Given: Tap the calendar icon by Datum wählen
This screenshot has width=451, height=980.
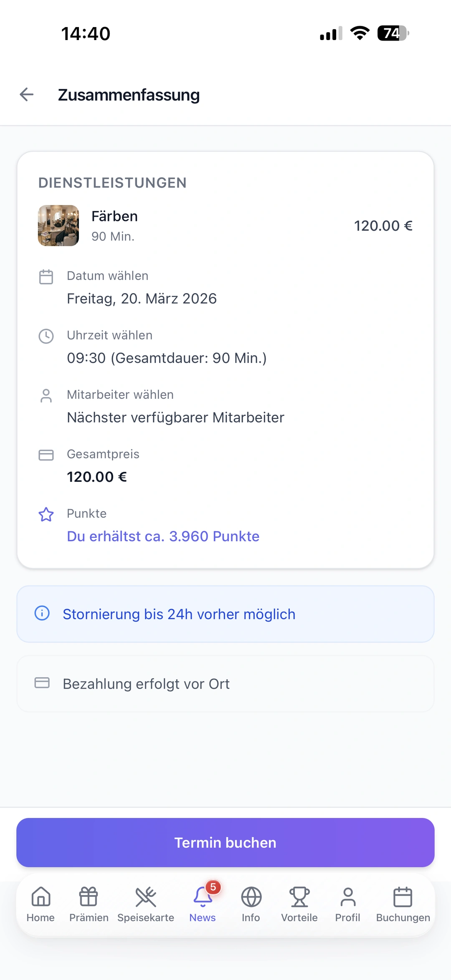Looking at the screenshot, I should (46, 277).
